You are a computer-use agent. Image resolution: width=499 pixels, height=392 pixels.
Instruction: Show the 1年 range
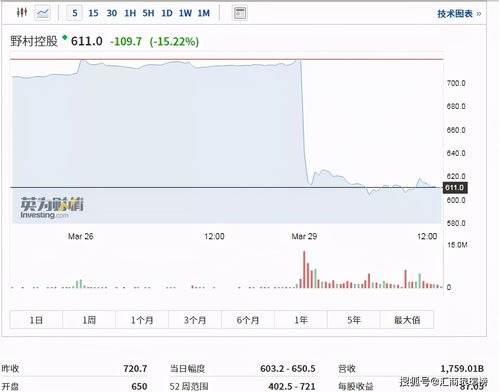click(x=301, y=320)
